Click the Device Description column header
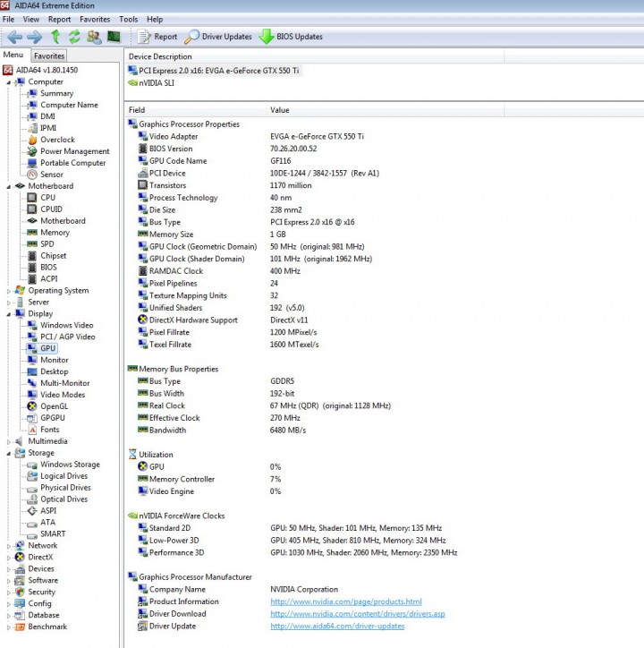Viewport: 644px width, 648px height. [x=314, y=56]
